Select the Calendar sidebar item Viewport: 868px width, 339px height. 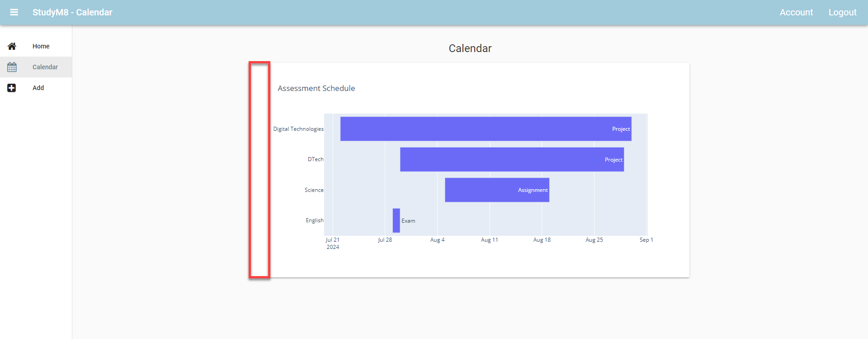36,67
